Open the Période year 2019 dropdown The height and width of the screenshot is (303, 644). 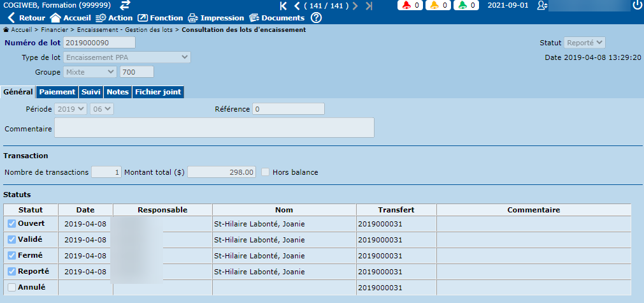point(71,109)
